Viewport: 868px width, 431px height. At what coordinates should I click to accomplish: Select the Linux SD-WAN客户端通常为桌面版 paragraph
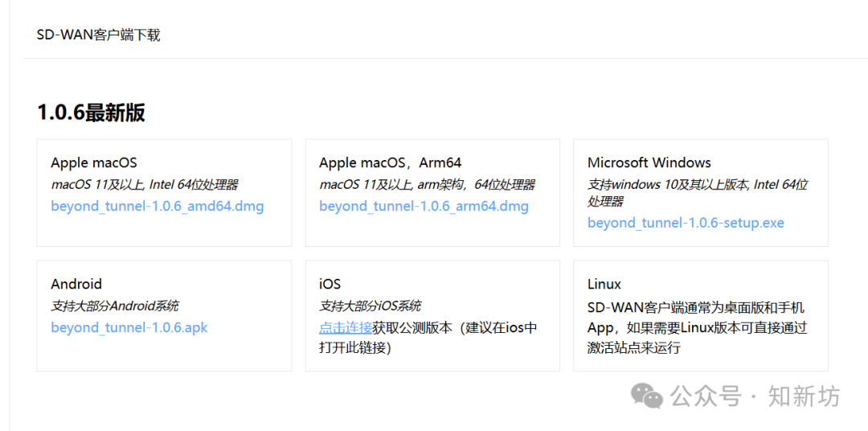pos(698,327)
